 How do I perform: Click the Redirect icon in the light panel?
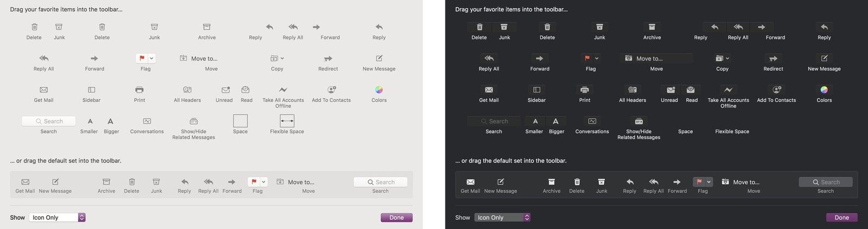pyautogui.click(x=328, y=58)
